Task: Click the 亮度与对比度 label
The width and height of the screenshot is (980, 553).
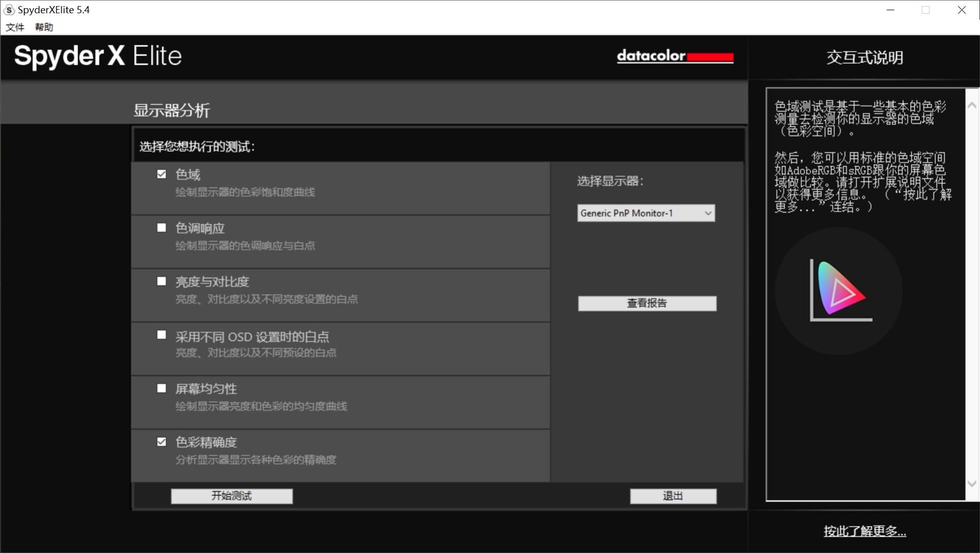Action: (x=212, y=282)
